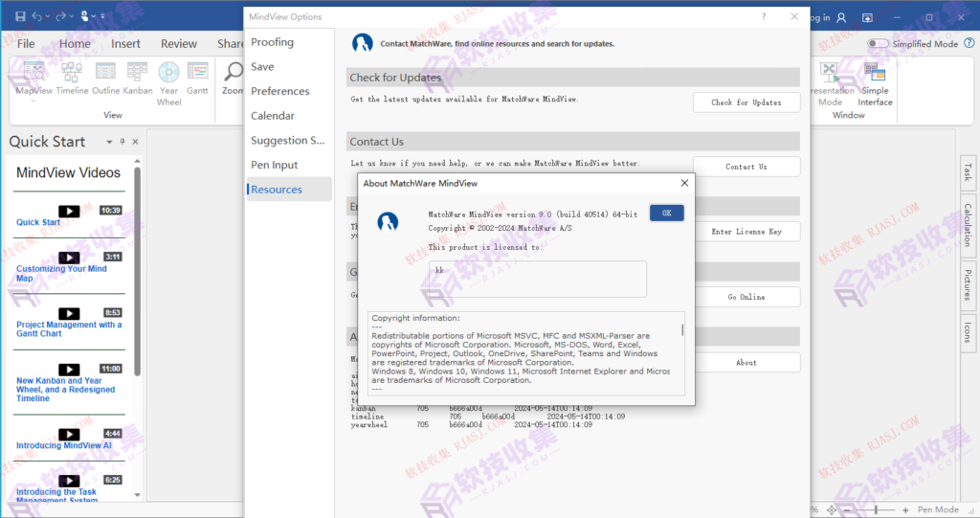
Task: Switch to Gantt view
Action: coord(197,77)
